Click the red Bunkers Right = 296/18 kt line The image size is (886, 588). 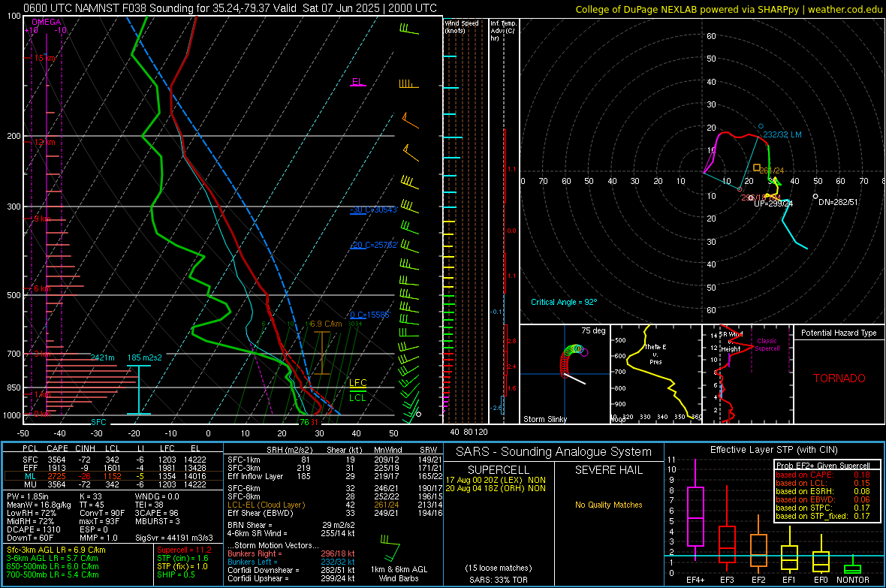click(x=291, y=553)
